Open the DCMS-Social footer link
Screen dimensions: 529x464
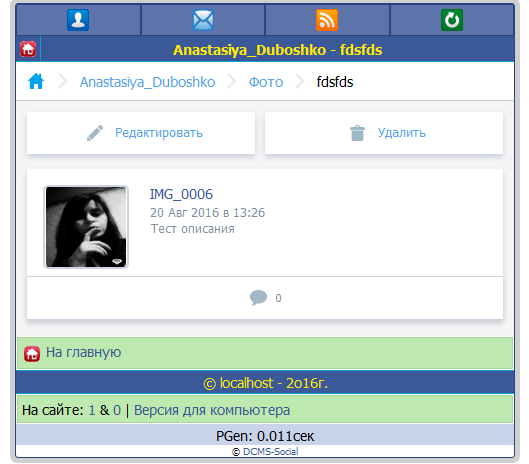tap(271, 452)
